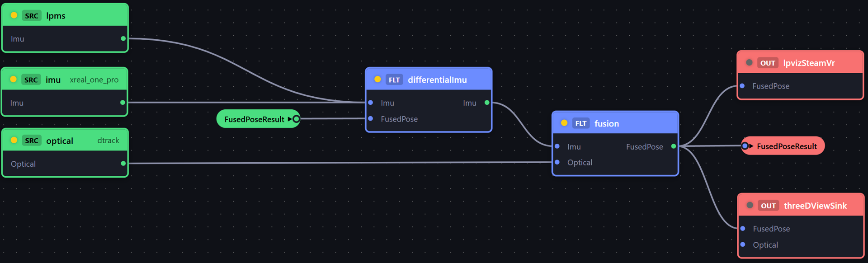The height and width of the screenshot is (263, 868).
Task: Select the dtrack label on optical node
Action: tap(108, 141)
